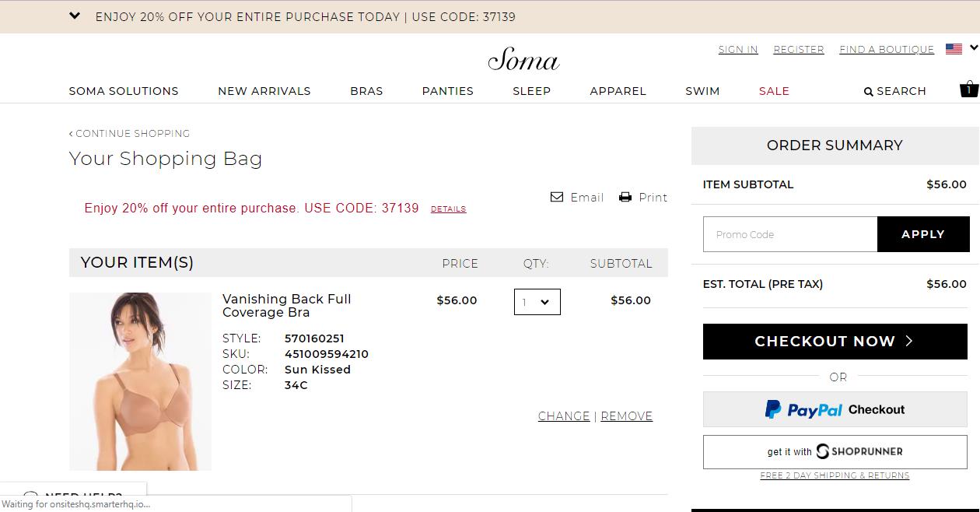The height and width of the screenshot is (512, 980).
Task: Click the Register link
Action: click(799, 49)
